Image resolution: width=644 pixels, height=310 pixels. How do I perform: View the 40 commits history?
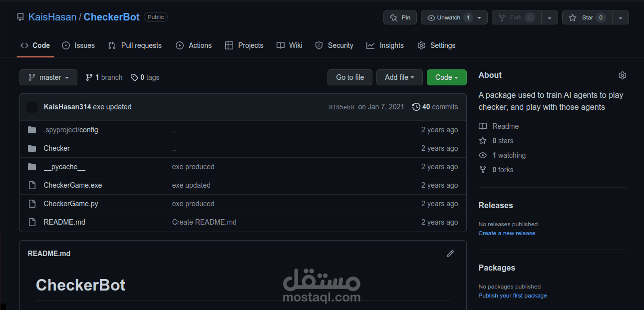(435, 107)
